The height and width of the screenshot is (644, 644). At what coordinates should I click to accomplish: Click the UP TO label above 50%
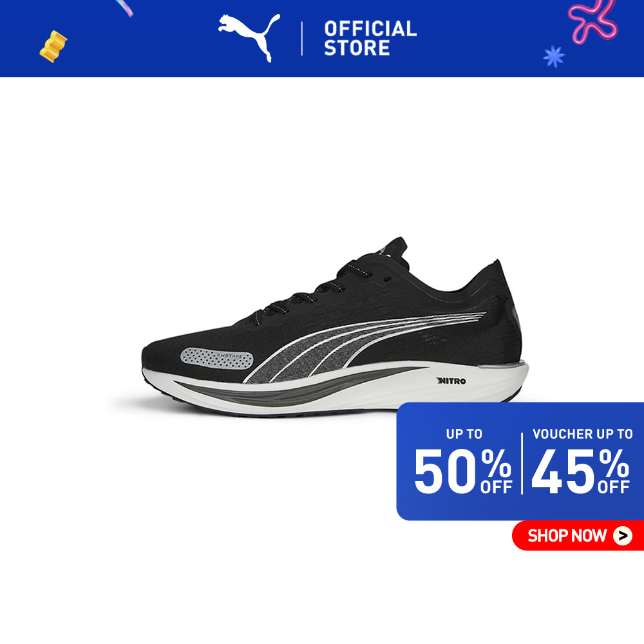pyautogui.click(x=464, y=433)
